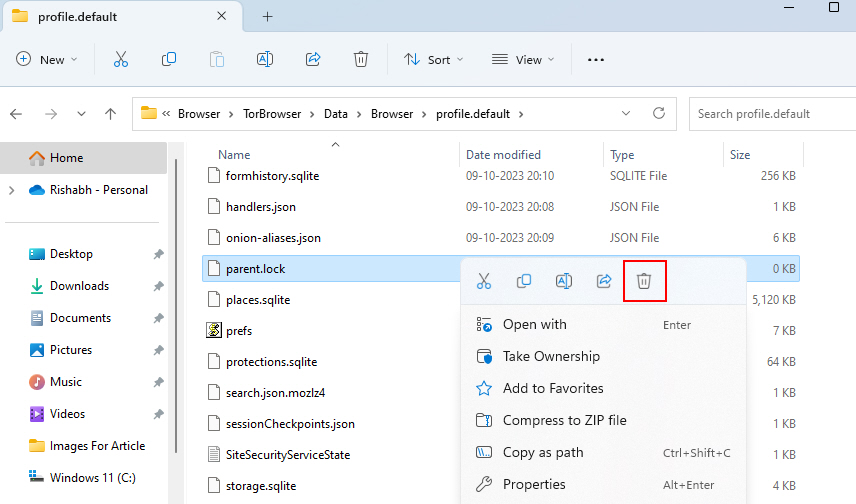
Task: Open Videos in the sidebar
Action: pyautogui.click(x=67, y=414)
